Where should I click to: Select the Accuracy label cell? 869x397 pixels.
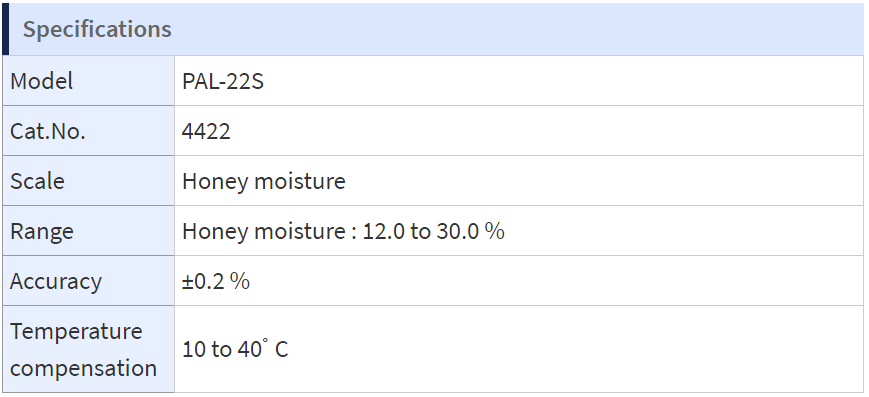[88, 280]
